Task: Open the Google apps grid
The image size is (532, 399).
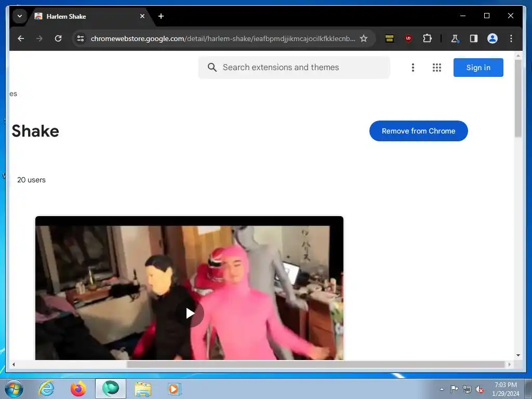Action: [x=436, y=68]
